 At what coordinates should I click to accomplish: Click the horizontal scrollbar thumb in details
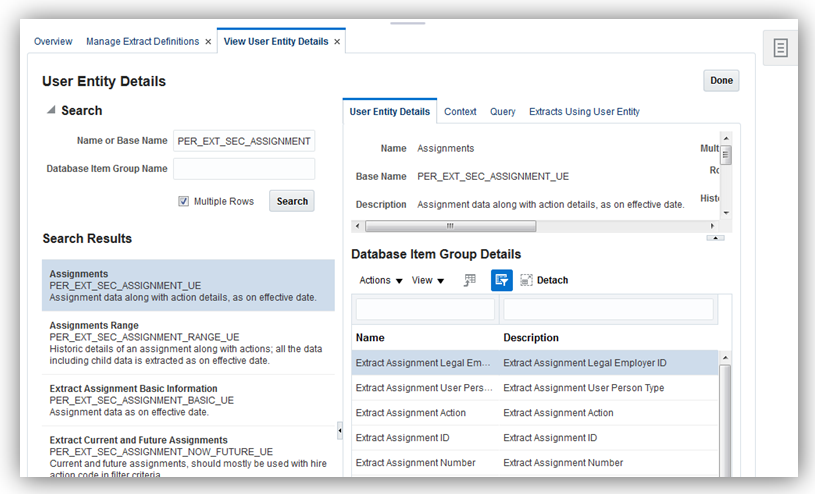tap(450, 226)
